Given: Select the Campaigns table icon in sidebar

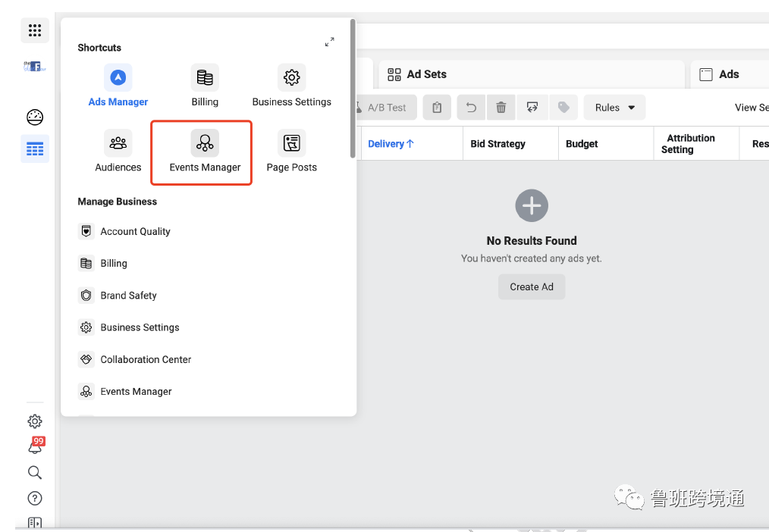Looking at the screenshot, I should pyautogui.click(x=35, y=149).
